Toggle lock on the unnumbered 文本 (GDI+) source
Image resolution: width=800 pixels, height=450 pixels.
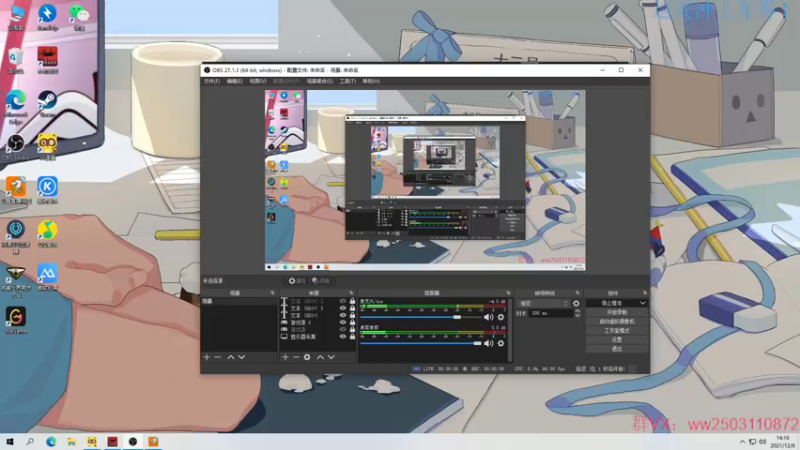coord(352,315)
